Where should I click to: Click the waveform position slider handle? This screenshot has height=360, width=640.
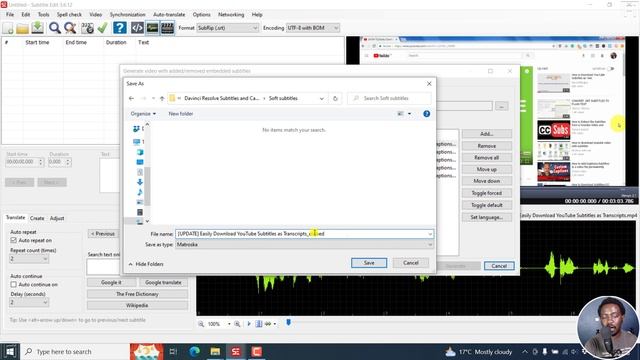289,323
